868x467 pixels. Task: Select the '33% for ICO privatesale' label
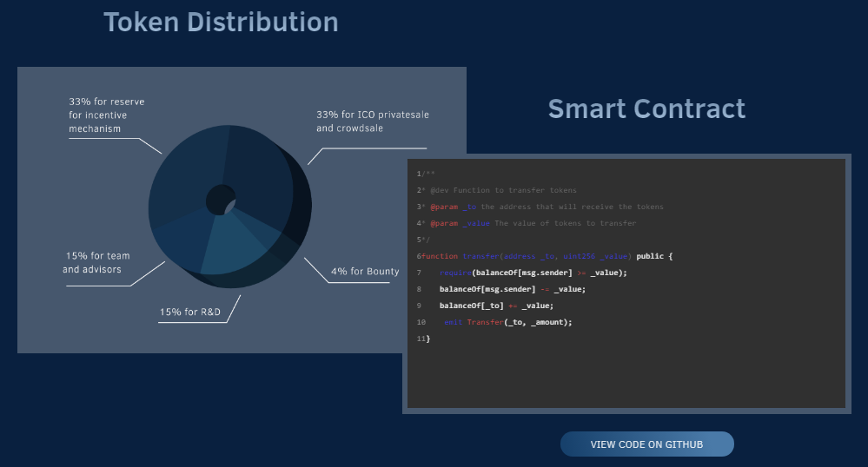pos(373,122)
